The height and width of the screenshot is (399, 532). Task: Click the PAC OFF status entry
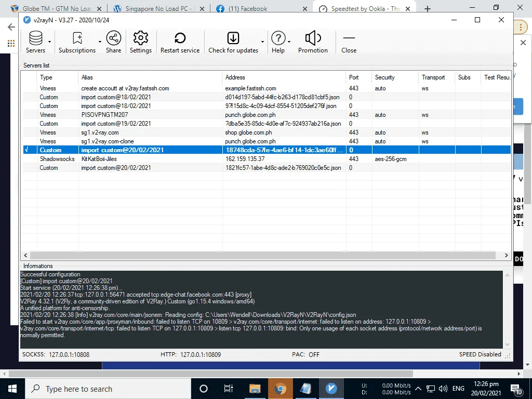click(x=305, y=354)
